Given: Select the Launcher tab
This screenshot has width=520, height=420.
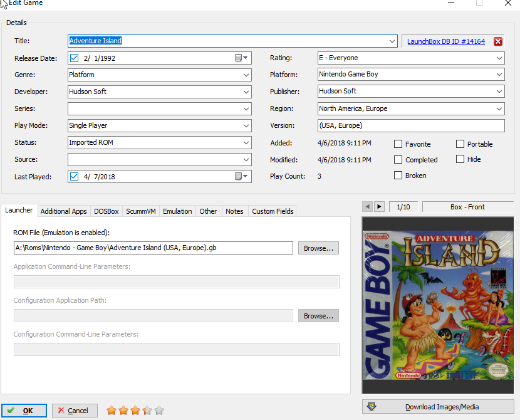Looking at the screenshot, I should [19, 211].
